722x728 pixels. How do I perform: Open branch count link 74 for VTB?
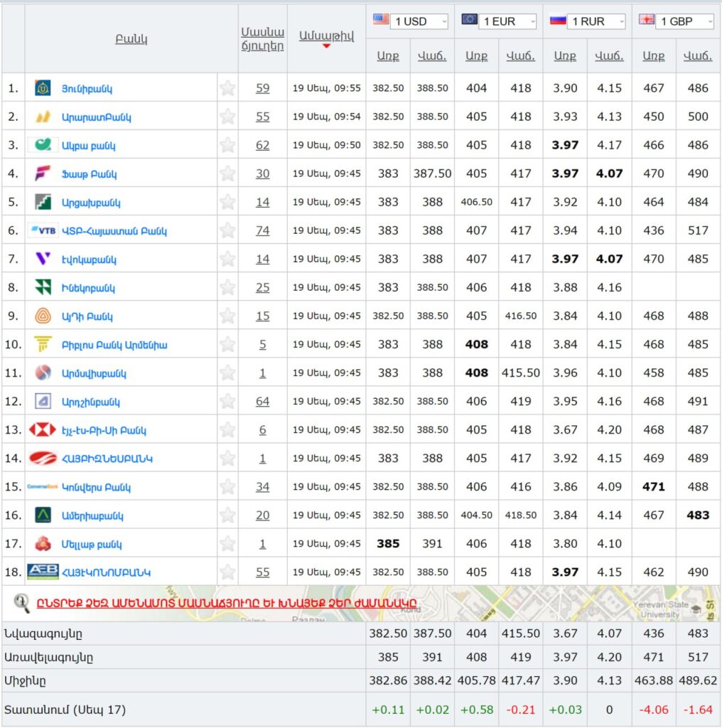[262, 230]
